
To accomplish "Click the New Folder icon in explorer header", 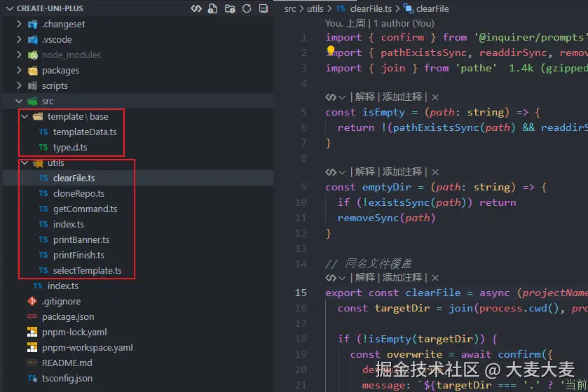I will click(229, 8).
